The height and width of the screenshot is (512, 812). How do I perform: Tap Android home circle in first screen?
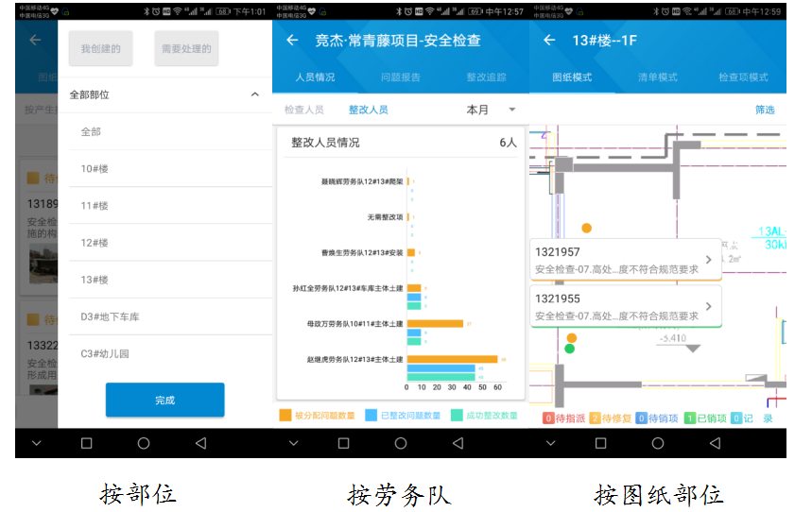point(144,443)
